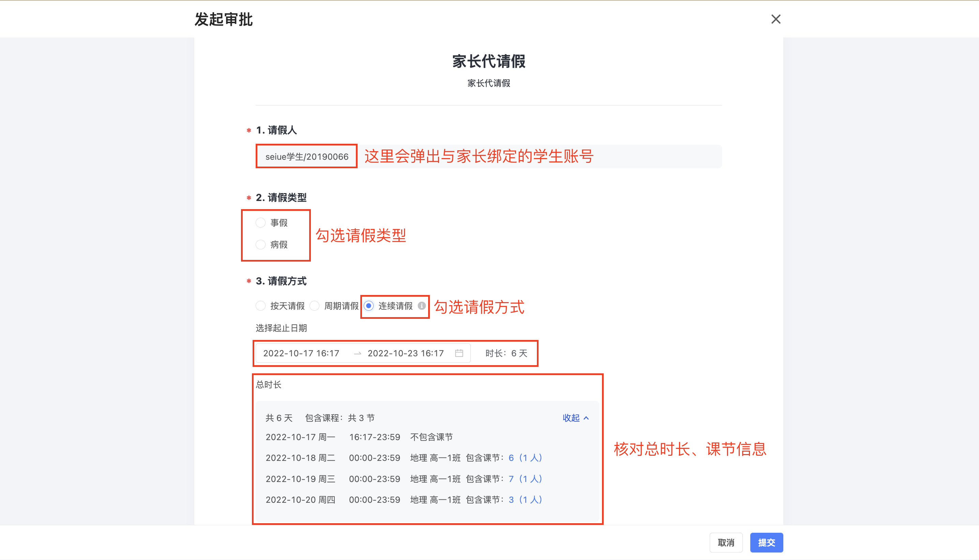The height and width of the screenshot is (560, 979).
Task: Click the 16:17-23:59 time range
Action: pos(374,437)
